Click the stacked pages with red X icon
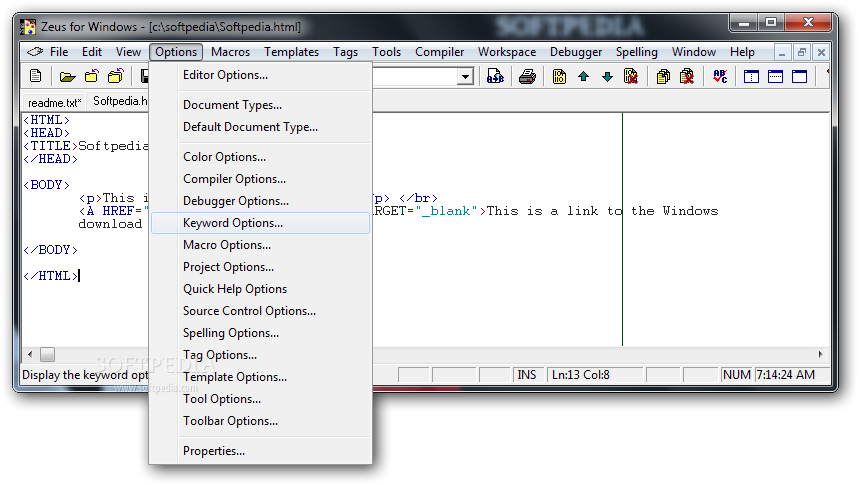This screenshot has height=485, width=859. [686, 76]
